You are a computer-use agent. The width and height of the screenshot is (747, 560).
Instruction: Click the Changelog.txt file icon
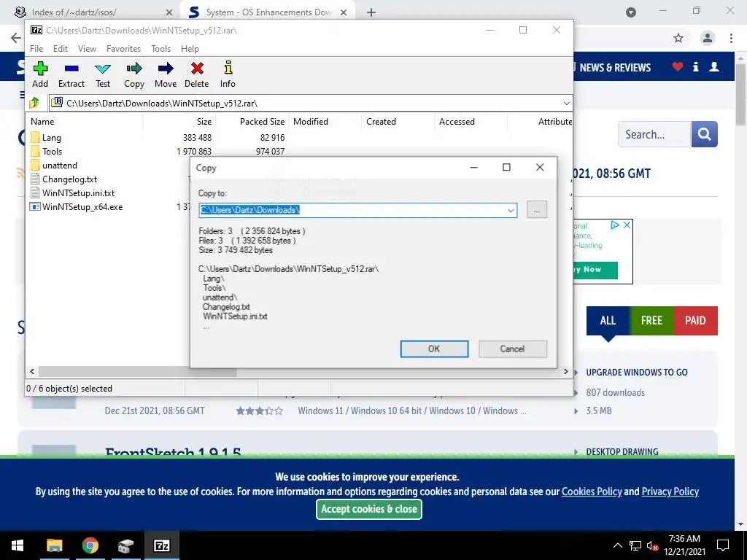click(35, 179)
